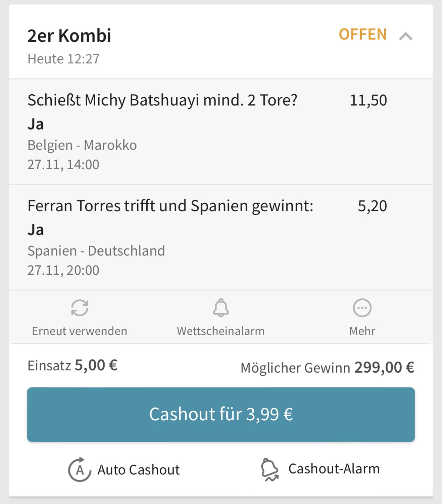Click the Cashout-Alarm bell icon
Viewport: 442px width, 504px height.
click(270, 469)
